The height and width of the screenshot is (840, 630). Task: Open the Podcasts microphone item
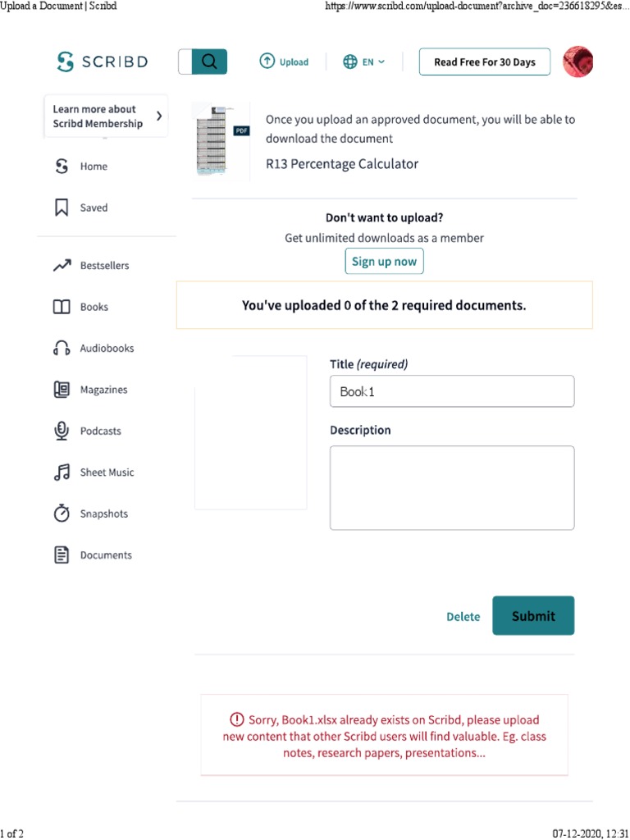pos(87,431)
